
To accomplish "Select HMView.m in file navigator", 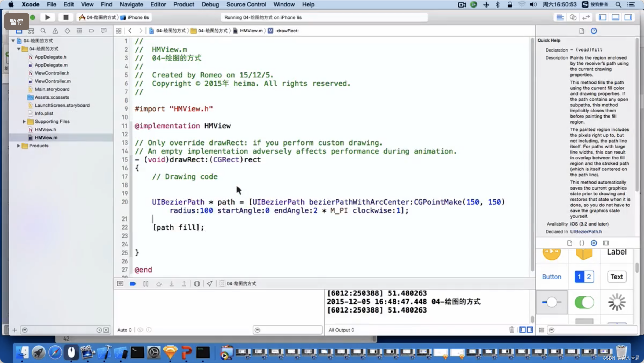I will click(46, 137).
